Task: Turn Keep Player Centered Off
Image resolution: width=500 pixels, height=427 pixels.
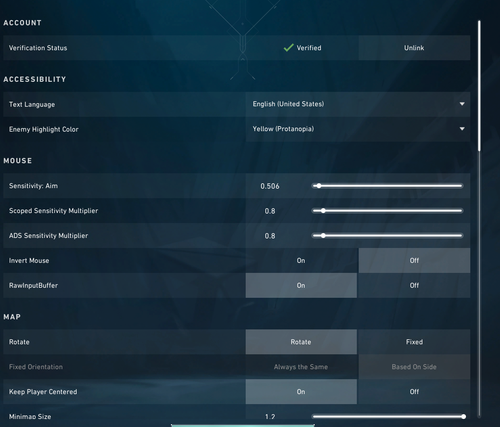Action: [414, 392]
